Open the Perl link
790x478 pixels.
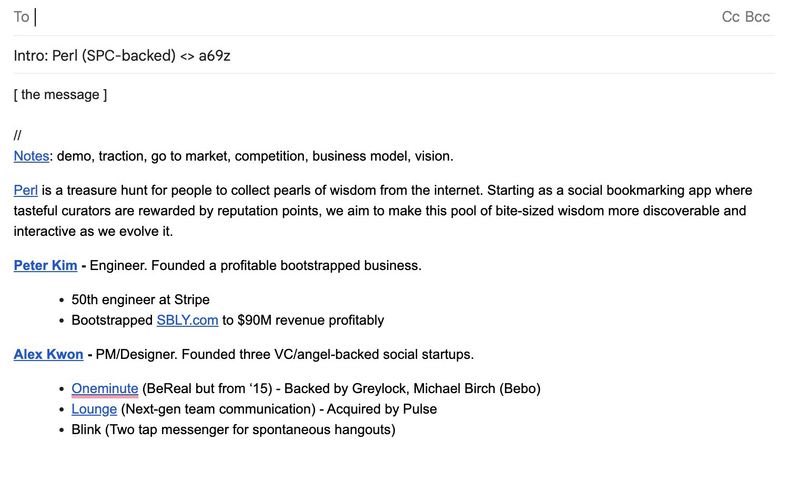click(x=26, y=190)
